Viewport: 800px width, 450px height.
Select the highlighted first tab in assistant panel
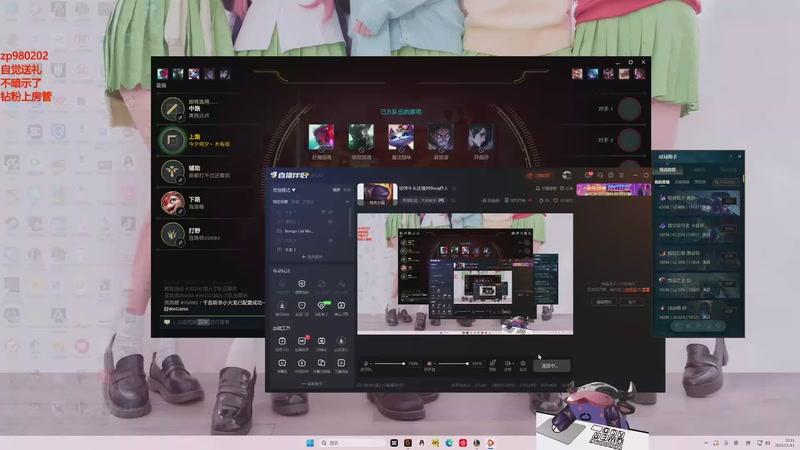pos(667,169)
